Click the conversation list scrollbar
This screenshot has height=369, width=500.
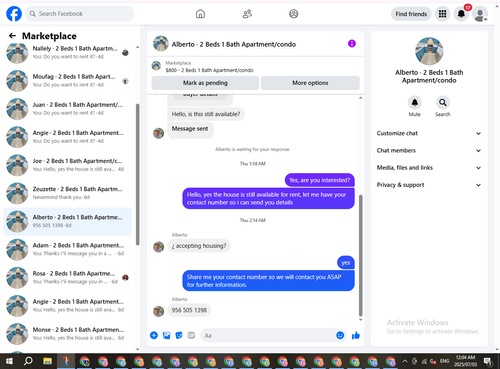137,174
